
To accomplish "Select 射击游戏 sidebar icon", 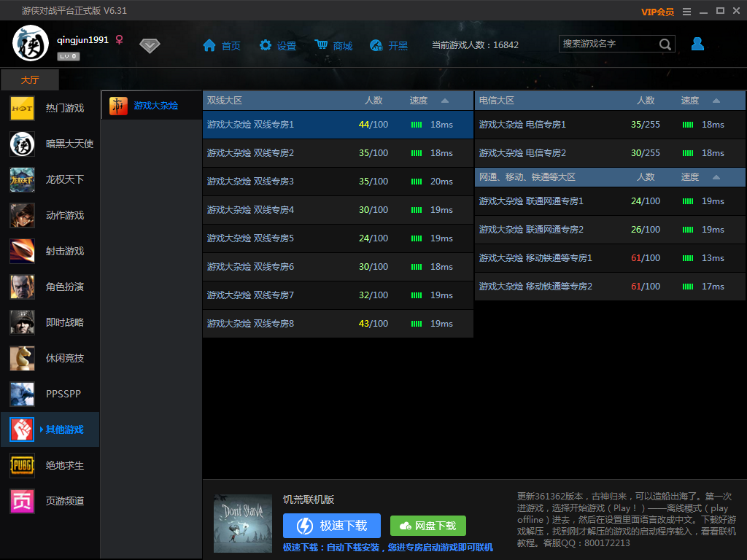I will coord(23,251).
